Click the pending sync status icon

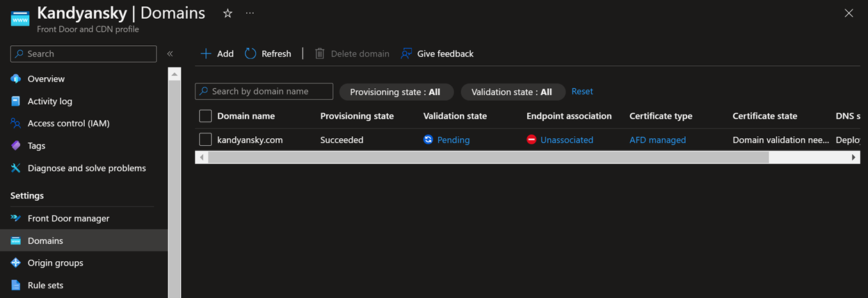428,140
